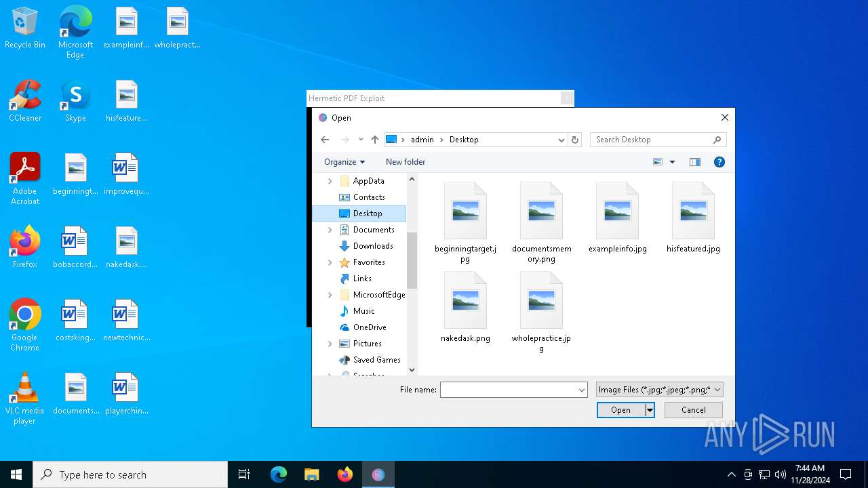
Task: Open the Organize dropdown menu
Action: (x=344, y=162)
